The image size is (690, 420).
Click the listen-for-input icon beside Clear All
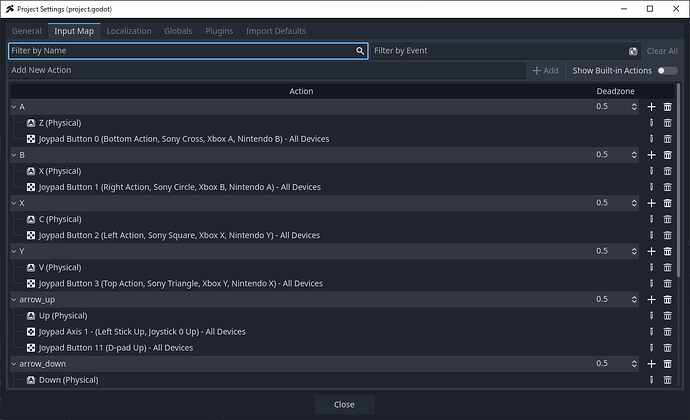[x=633, y=51]
